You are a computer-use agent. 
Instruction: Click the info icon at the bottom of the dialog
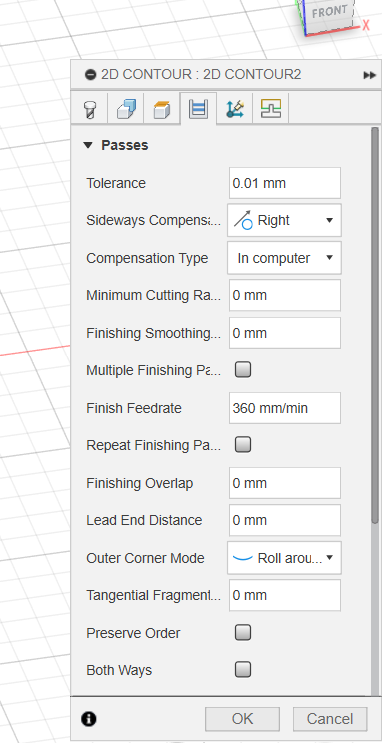point(89,719)
